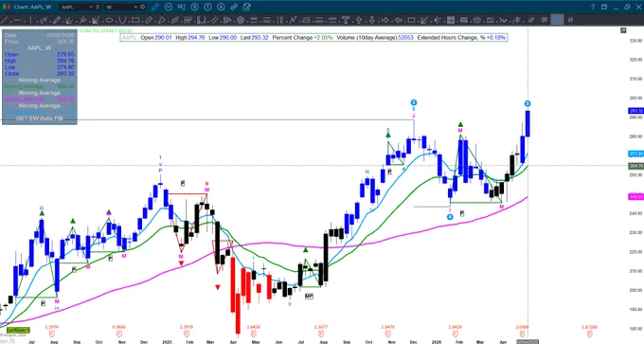Click the 'AAPL, W' data box heading
This screenshot has height=344, width=644.
[x=40, y=47]
